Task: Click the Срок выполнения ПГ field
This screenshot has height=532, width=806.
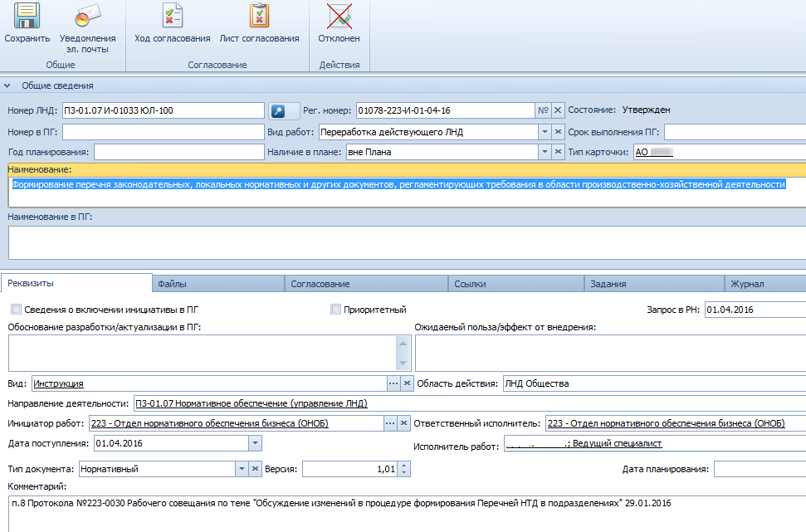Action: click(735, 132)
